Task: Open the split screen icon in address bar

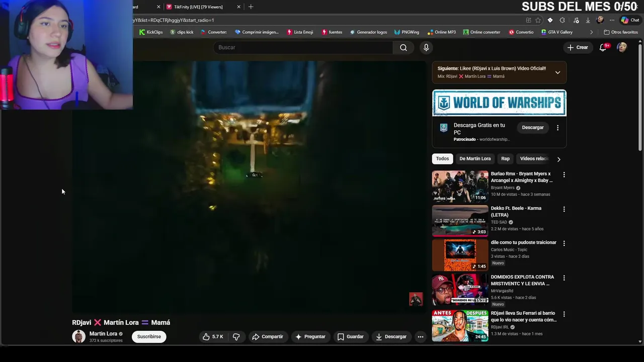Action: 528,20
